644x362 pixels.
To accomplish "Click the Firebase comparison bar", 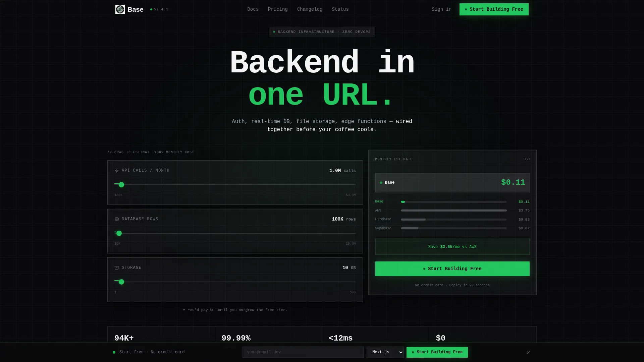I will tap(453, 220).
